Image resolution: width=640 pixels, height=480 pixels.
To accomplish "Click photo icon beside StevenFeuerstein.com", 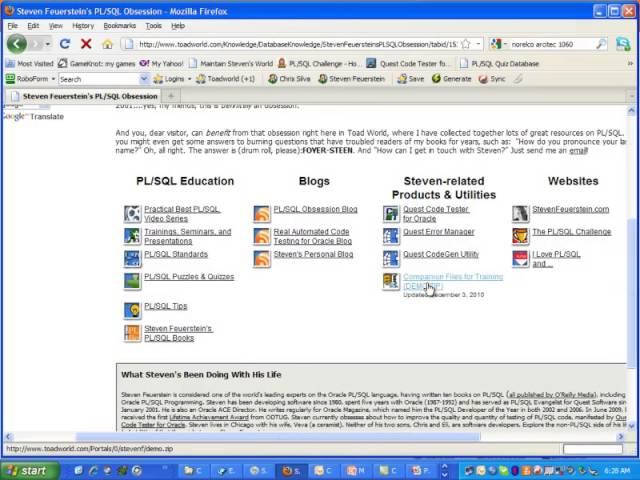I will [520, 213].
